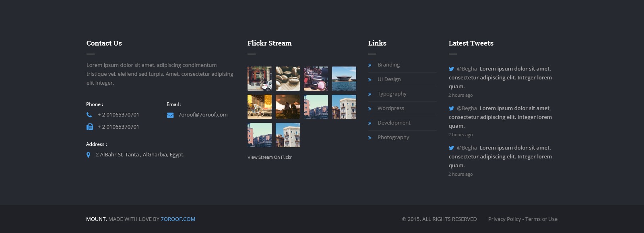Open the vintage cameras Flickr thumbnail
The image size is (644, 233).
[316, 79]
